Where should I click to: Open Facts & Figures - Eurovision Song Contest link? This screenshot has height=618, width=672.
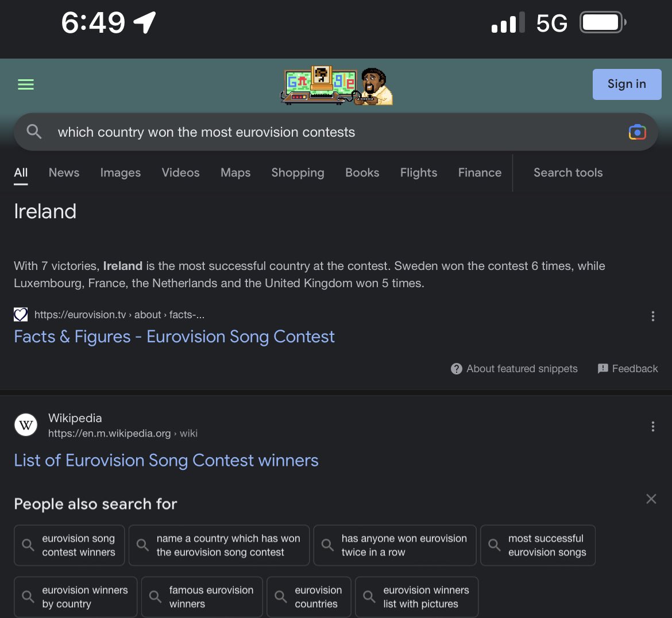[174, 337]
